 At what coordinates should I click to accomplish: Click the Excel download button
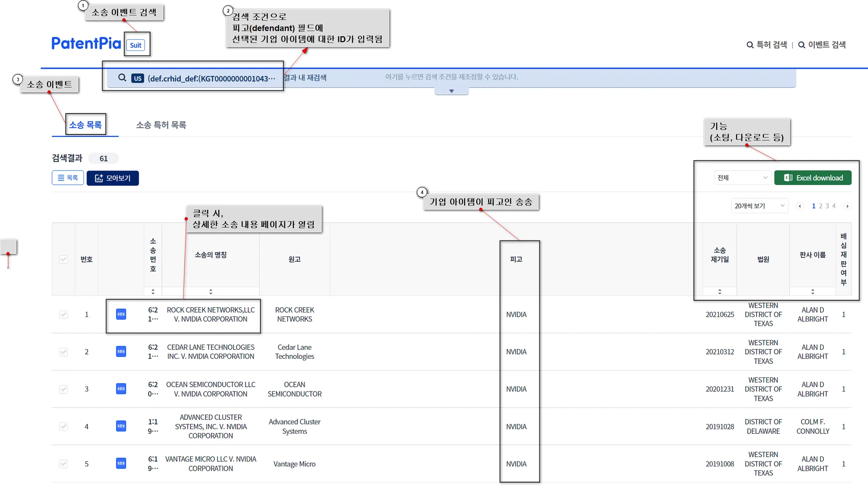coord(812,178)
